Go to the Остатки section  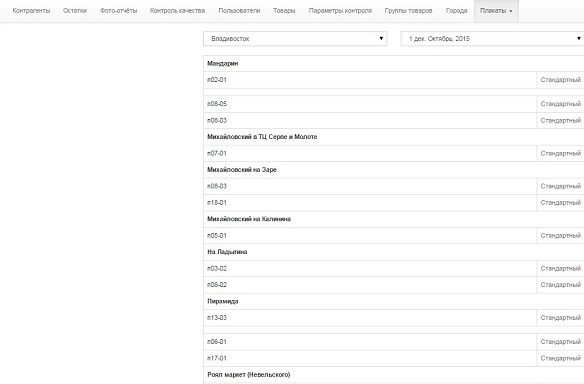75,11
